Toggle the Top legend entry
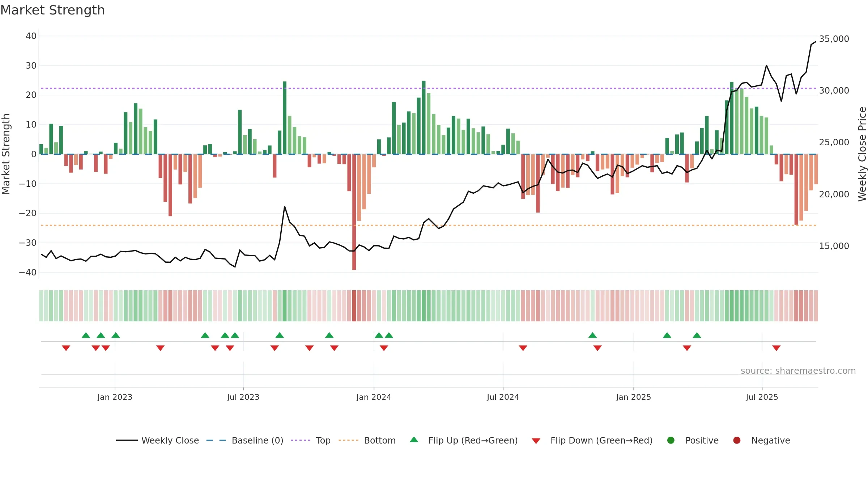 [311, 440]
